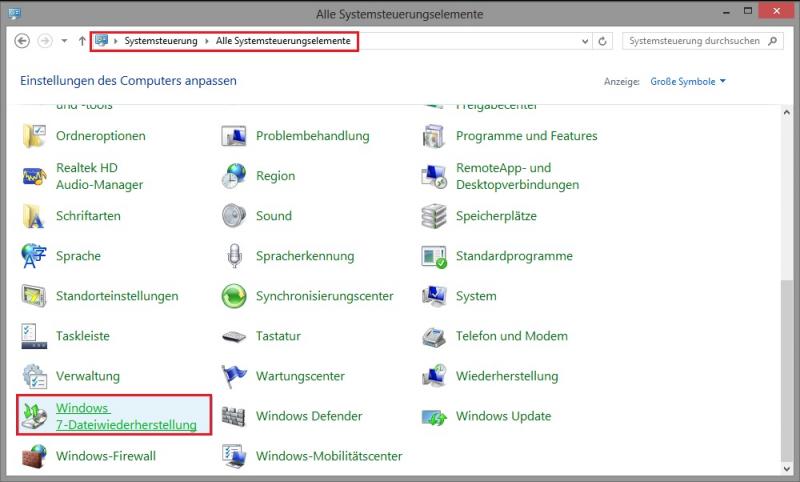Screen dimensions: 800x482
Task: Click the scrollbar up arrow
Action: [787, 112]
